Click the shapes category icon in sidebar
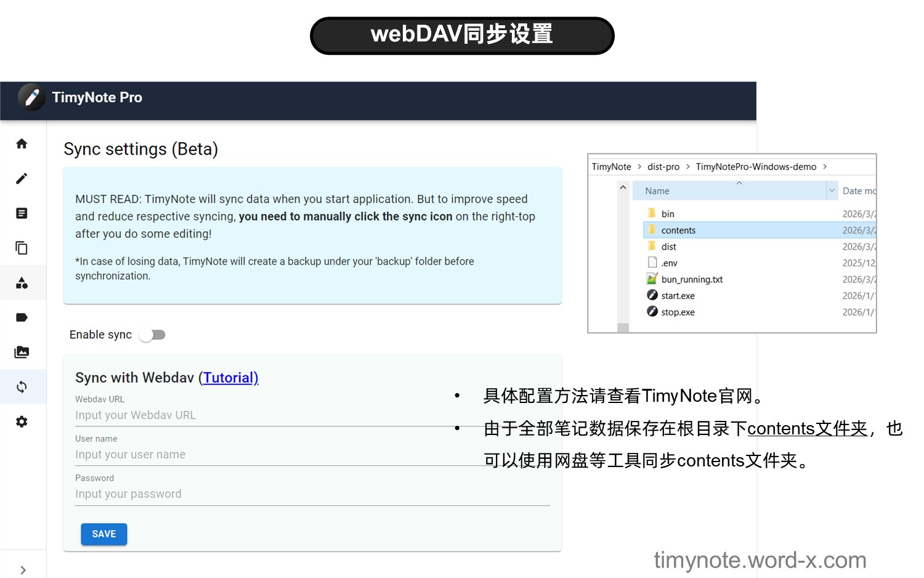Viewport: 924px width, 578px height. [22, 283]
